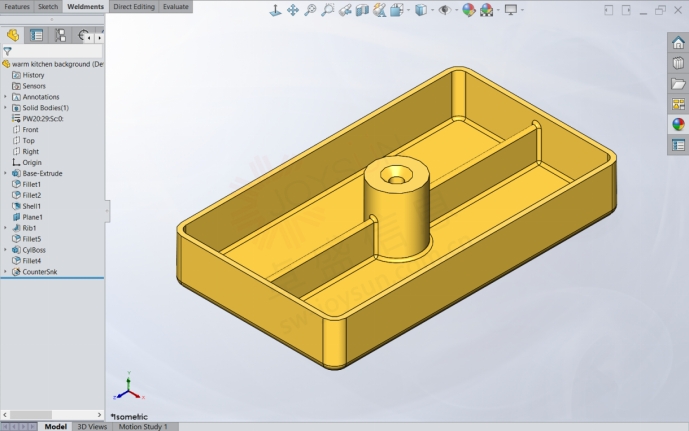Viewport: 689px width, 431px height.
Task: Select the Pan four-arrow tool
Action: (x=293, y=10)
